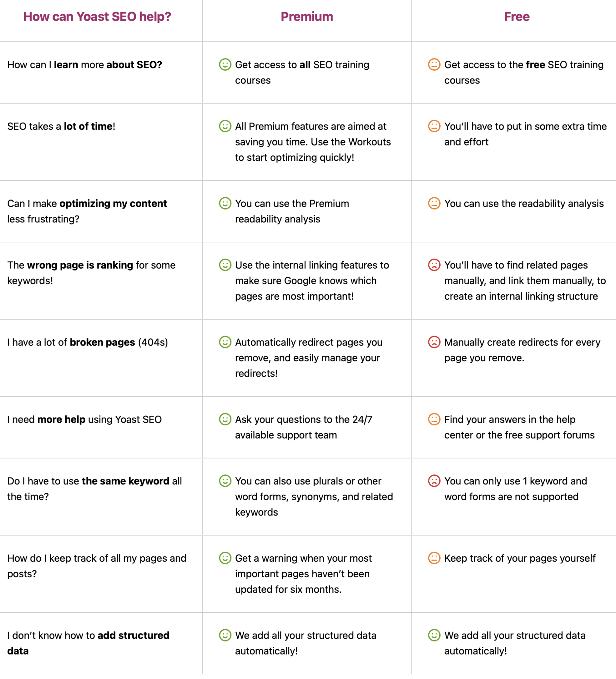
Task: Click red sad face beside manually create redirects
Action: click(x=434, y=342)
